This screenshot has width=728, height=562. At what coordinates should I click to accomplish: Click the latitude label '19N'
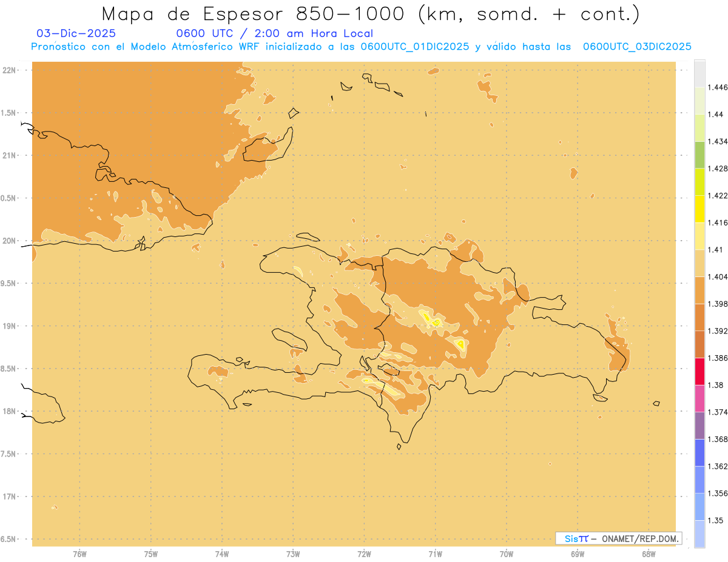click(9, 326)
